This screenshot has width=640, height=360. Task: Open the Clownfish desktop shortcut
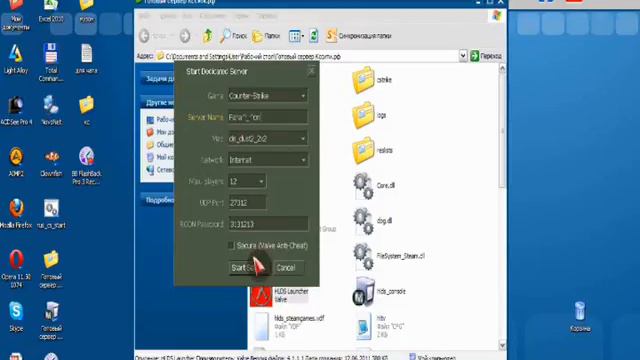tap(51, 162)
